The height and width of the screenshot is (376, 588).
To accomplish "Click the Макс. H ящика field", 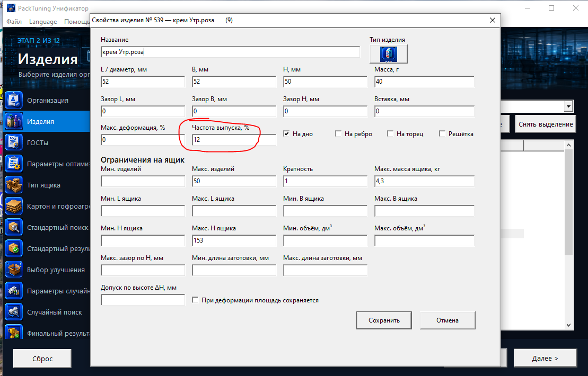I will pos(234,240).
